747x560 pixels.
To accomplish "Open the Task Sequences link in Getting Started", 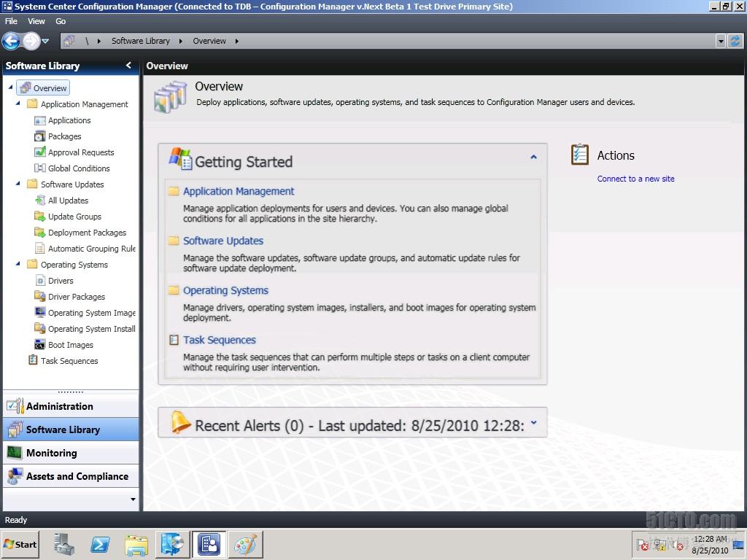I will [x=220, y=340].
